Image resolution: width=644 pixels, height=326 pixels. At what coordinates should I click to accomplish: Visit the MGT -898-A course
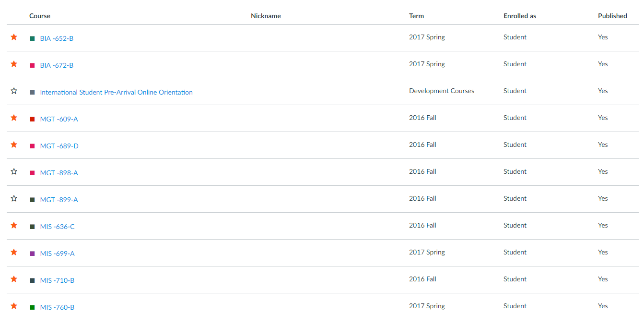click(x=59, y=173)
